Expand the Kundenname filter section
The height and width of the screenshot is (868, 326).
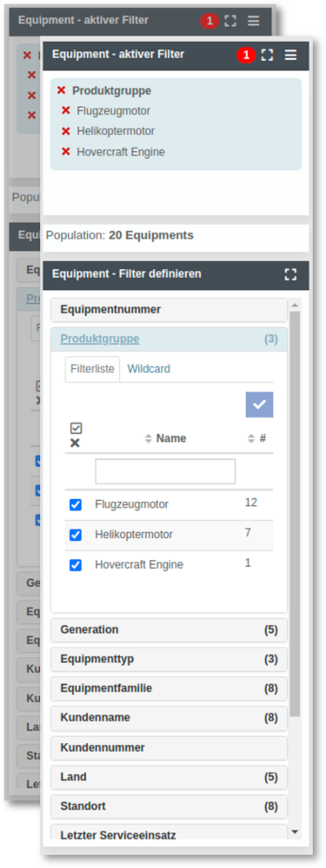(170, 718)
